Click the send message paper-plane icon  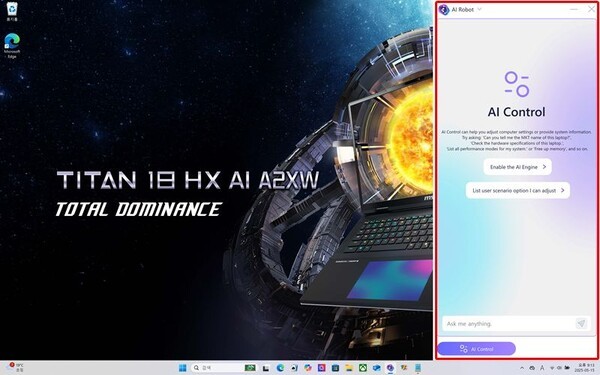pyautogui.click(x=581, y=323)
